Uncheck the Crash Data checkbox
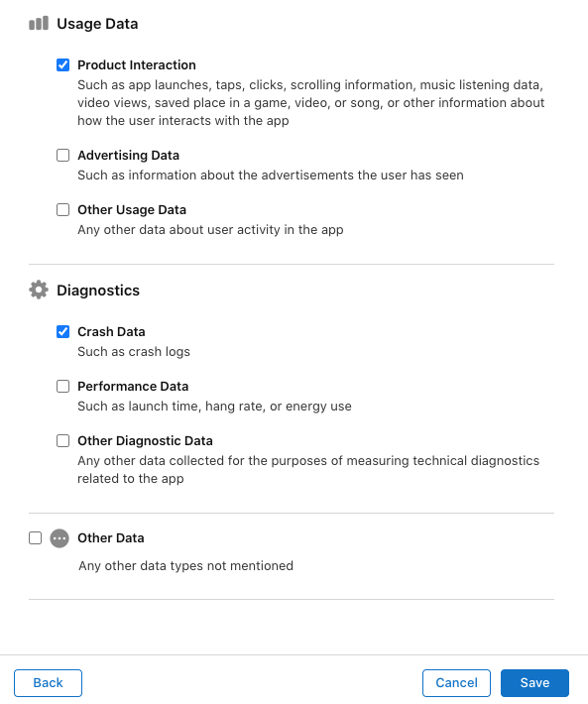This screenshot has height=704, width=588. coord(62,332)
